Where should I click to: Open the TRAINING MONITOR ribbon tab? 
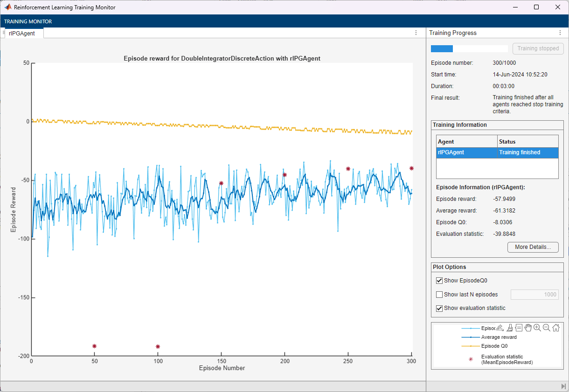pos(28,21)
